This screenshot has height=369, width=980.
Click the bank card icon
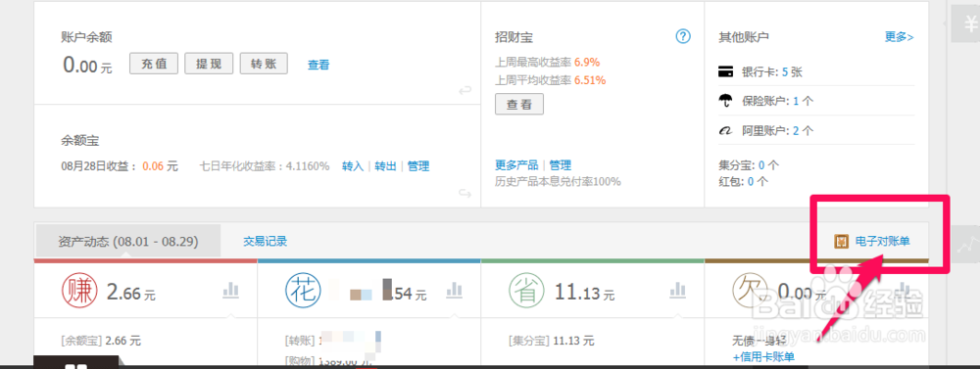pyautogui.click(x=725, y=72)
